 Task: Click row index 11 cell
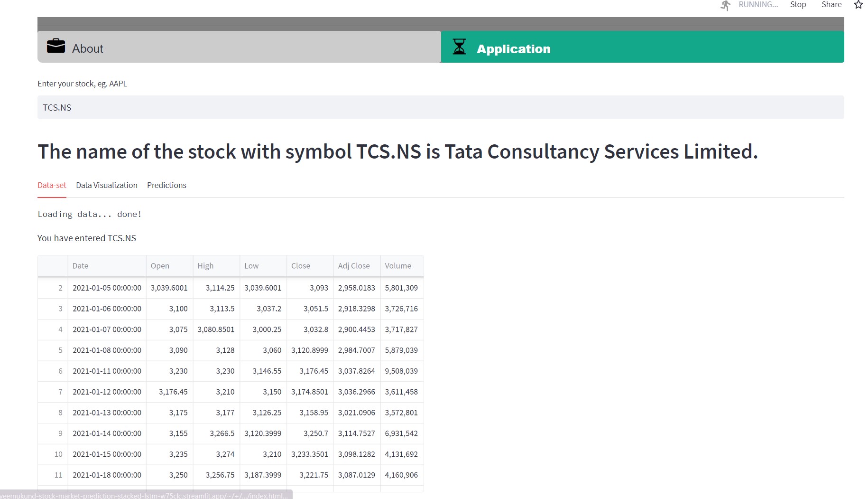coord(53,475)
